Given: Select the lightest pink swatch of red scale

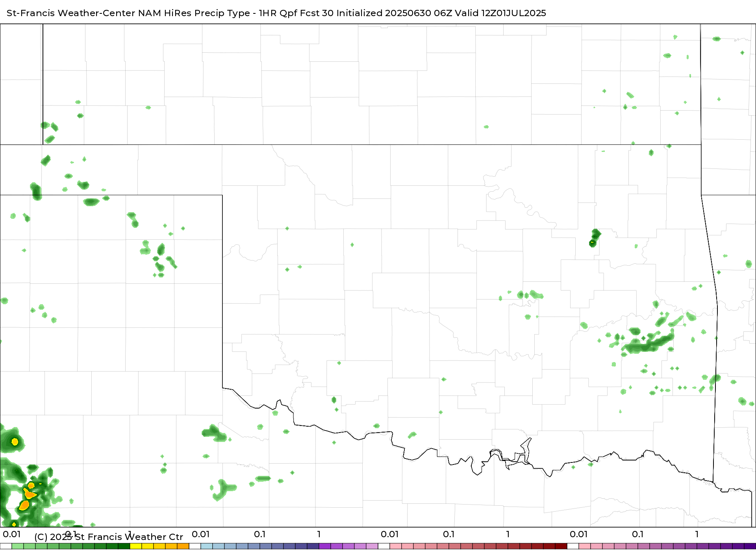Looking at the screenshot, I should [396, 546].
